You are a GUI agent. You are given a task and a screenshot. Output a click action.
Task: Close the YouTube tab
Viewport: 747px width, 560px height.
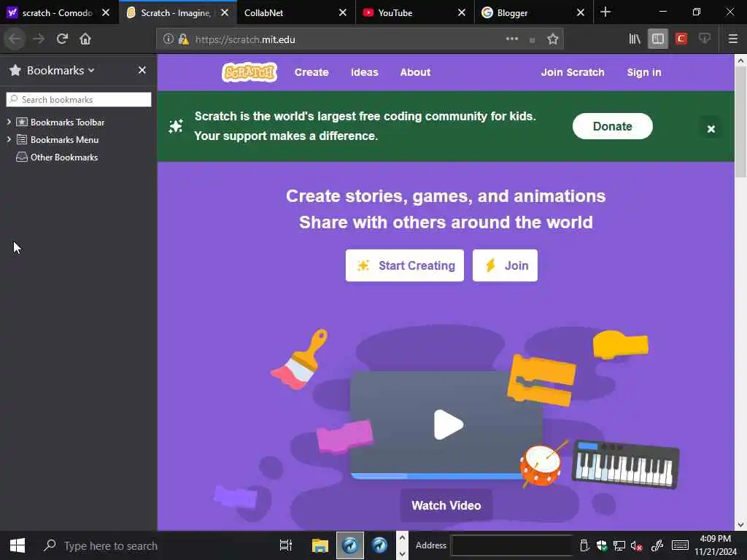pos(462,13)
